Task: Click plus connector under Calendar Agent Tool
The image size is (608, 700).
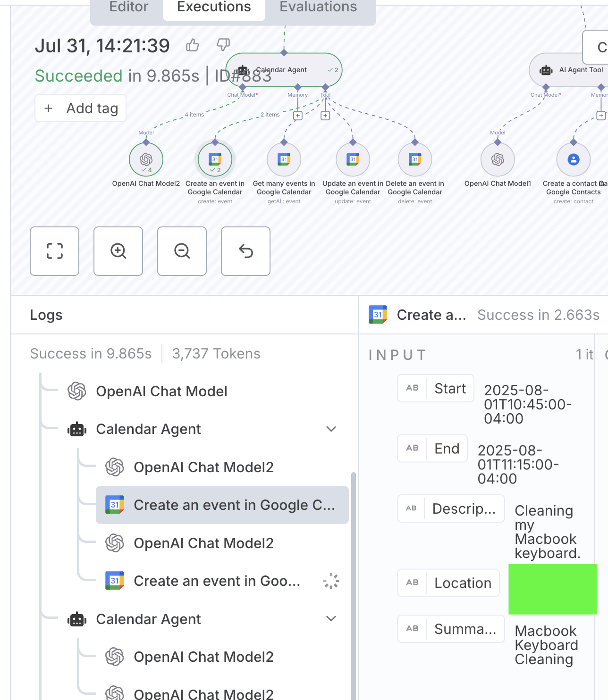Action: (325, 116)
